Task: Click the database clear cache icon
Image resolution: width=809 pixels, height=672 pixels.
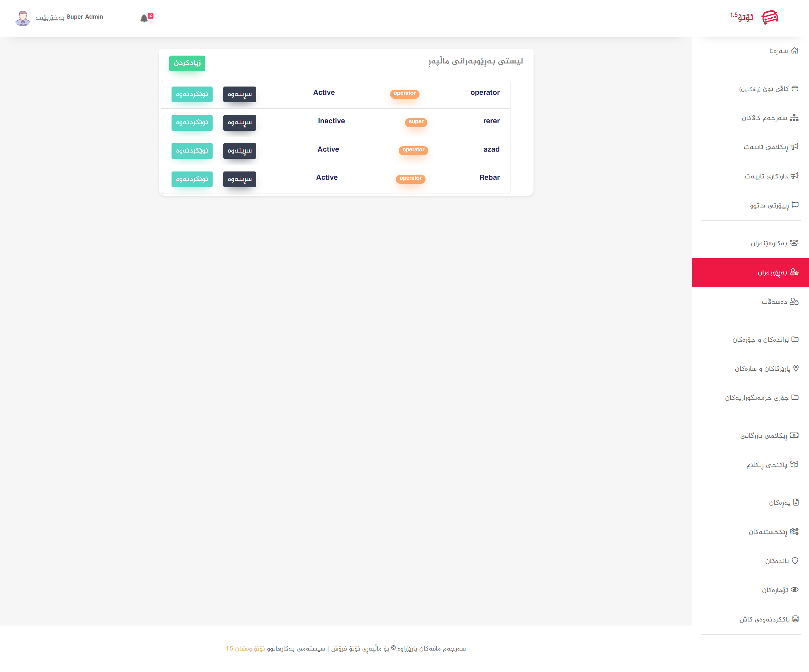Action: (795, 619)
